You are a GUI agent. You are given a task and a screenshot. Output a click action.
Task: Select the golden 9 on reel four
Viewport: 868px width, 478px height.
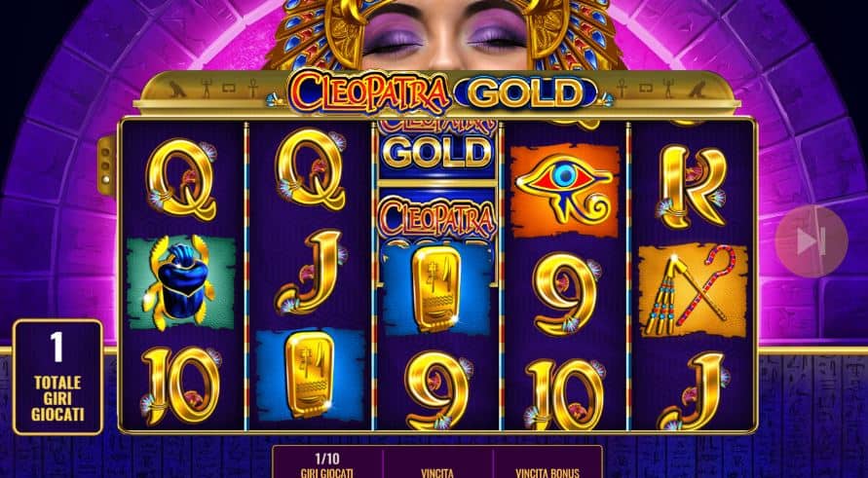[x=567, y=294]
